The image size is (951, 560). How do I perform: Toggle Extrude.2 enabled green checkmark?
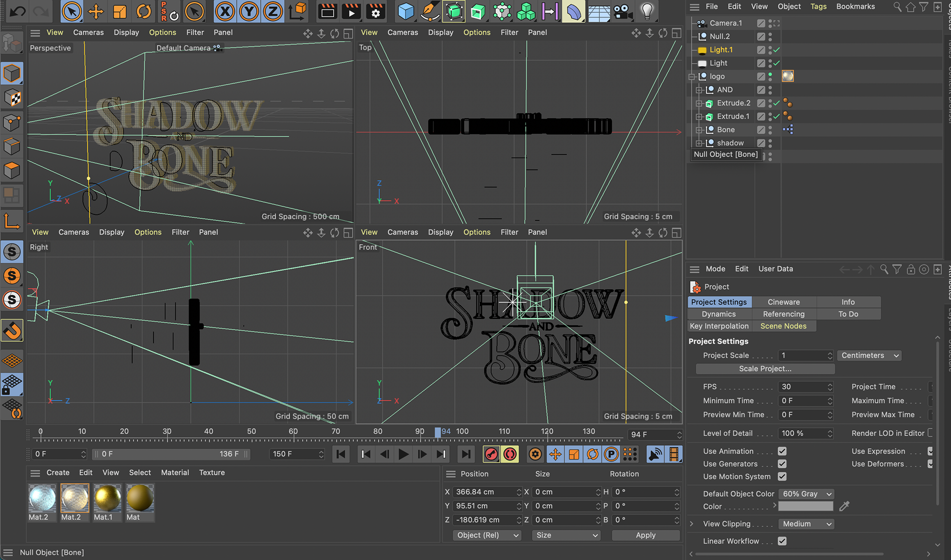[x=777, y=103]
